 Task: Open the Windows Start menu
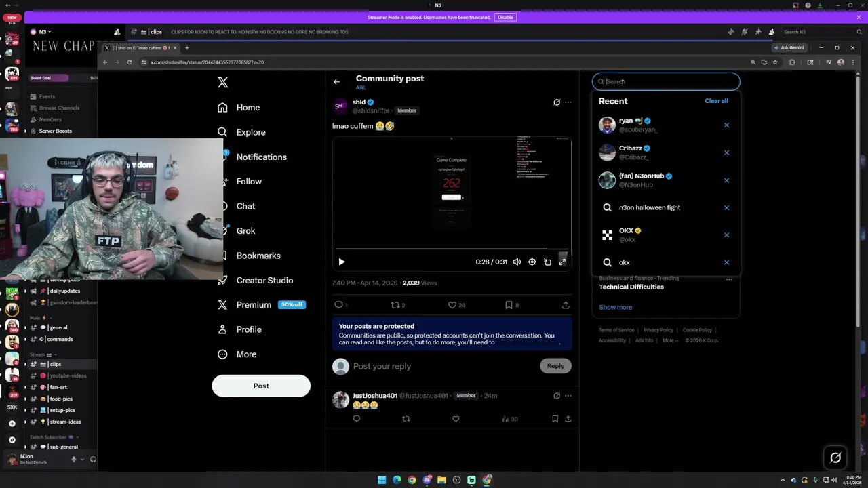point(382,480)
